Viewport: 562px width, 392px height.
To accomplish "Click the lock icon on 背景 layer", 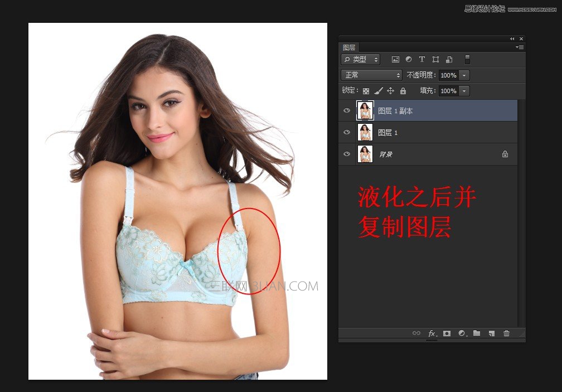I will coord(505,154).
